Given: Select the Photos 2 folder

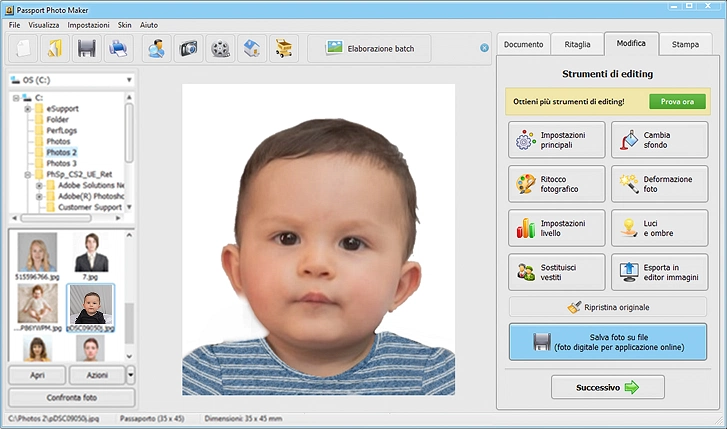Looking at the screenshot, I should pos(61,152).
